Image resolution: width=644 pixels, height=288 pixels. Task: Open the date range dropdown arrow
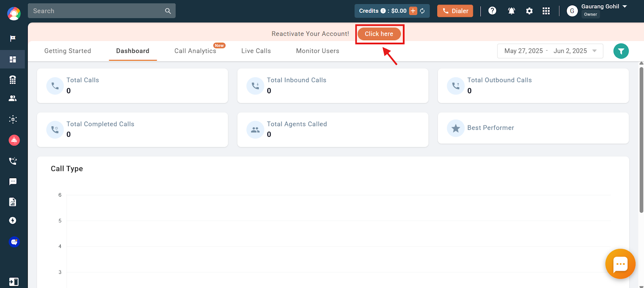(594, 51)
